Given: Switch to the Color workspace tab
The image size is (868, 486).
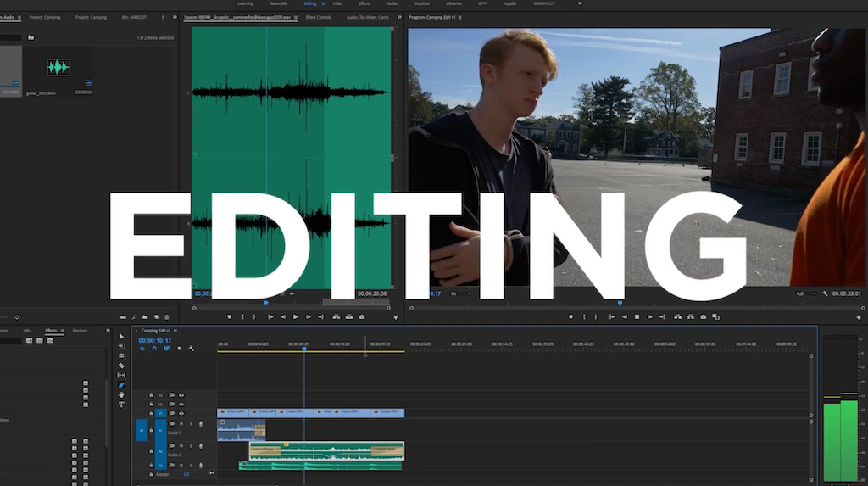Looking at the screenshot, I should click(337, 3).
